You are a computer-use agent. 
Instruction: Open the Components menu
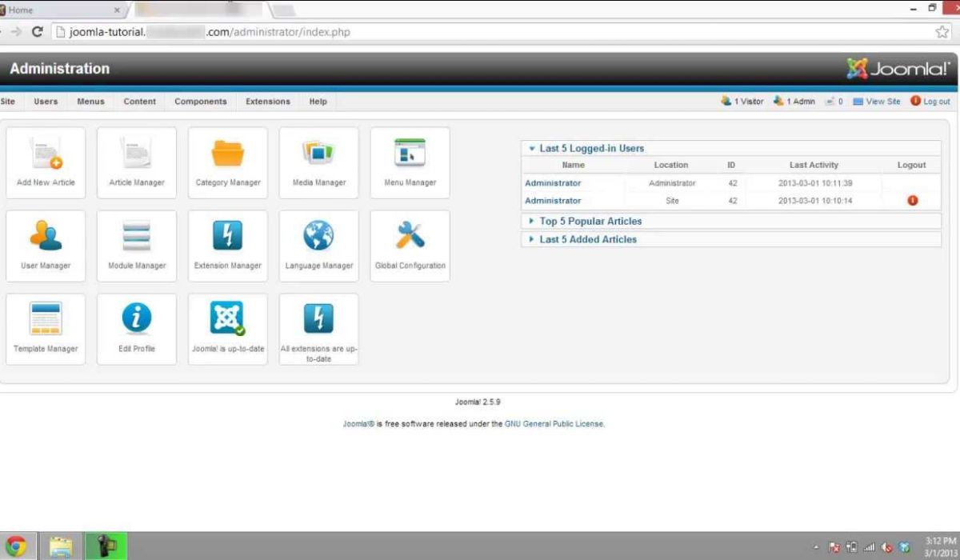click(x=201, y=102)
